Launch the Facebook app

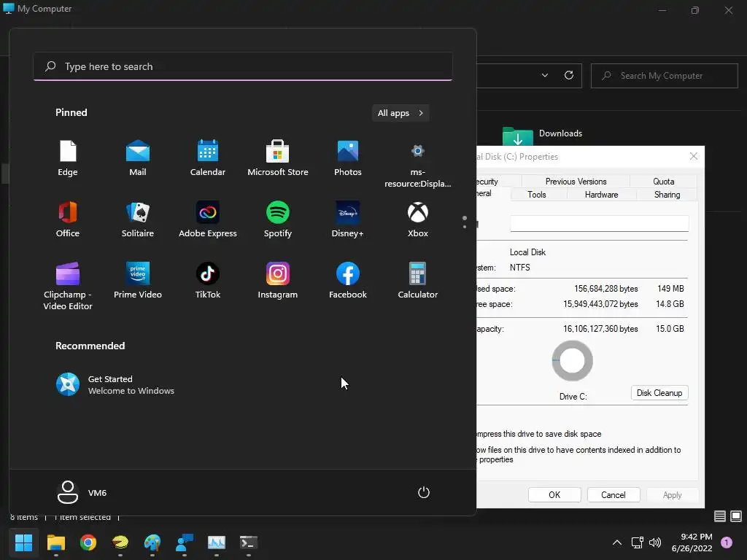(348, 281)
